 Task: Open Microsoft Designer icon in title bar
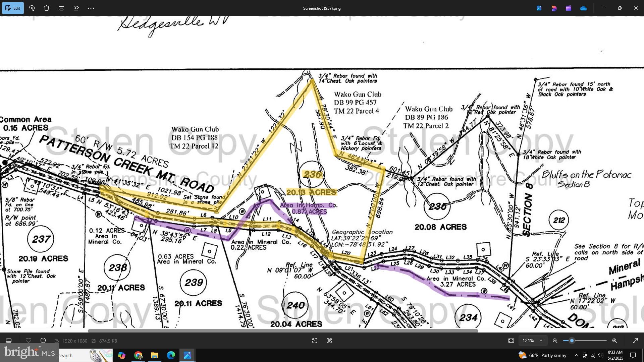(x=554, y=8)
